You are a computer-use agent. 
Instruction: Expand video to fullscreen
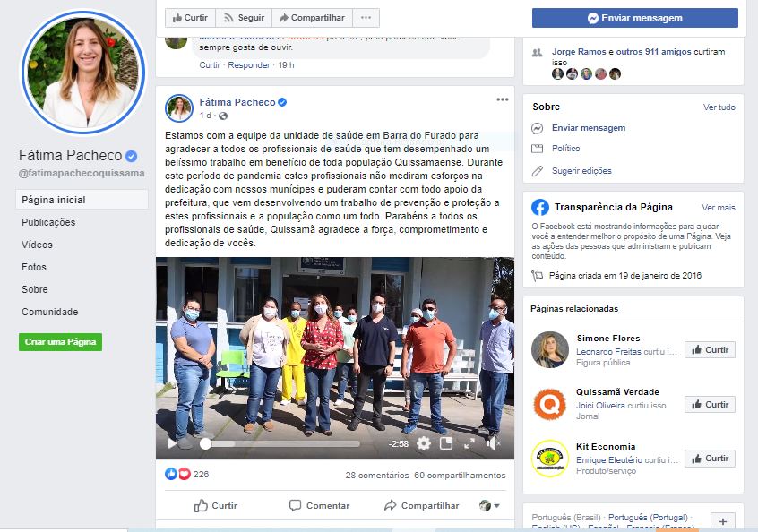[469, 443]
